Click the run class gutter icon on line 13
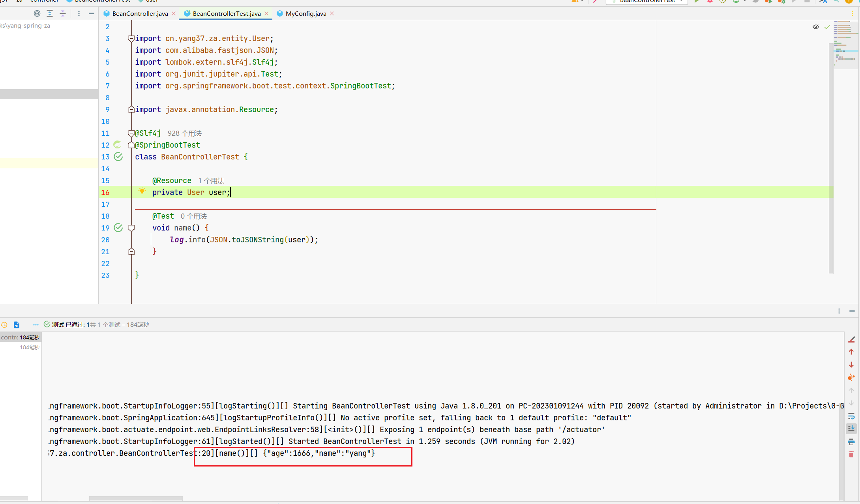Screen dimensions: 860x504 118,157
